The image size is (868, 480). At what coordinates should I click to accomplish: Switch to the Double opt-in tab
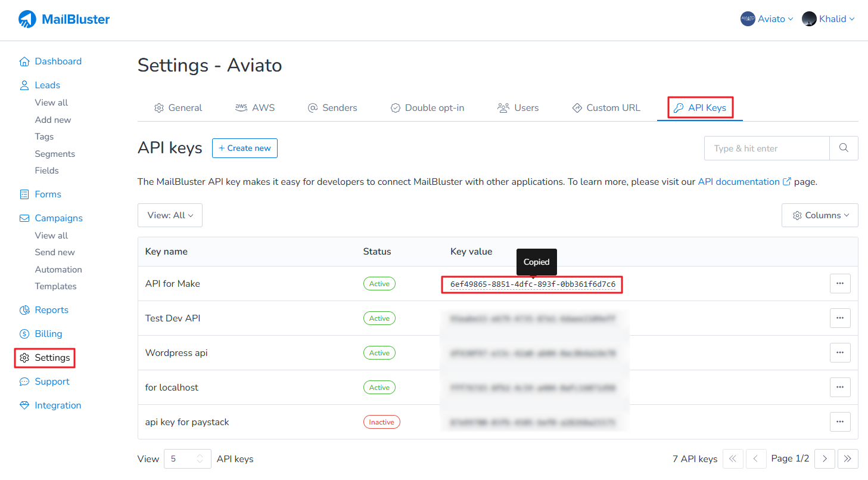tap(427, 108)
